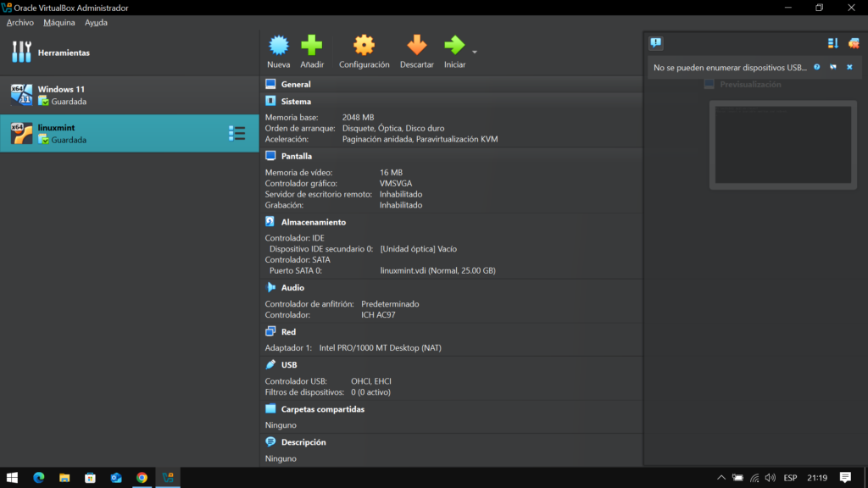Click the Descripción speech bubble icon
The image size is (868, 488).
[x=270, y=441]
